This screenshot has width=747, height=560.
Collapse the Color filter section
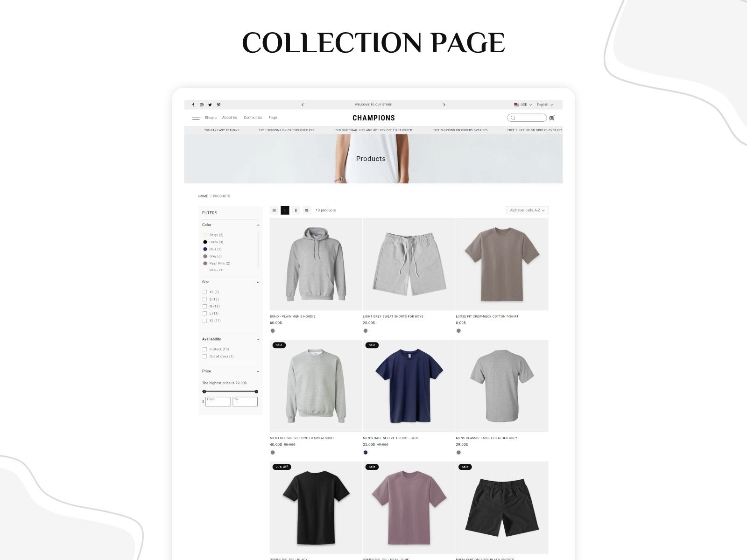coord(258,225)
